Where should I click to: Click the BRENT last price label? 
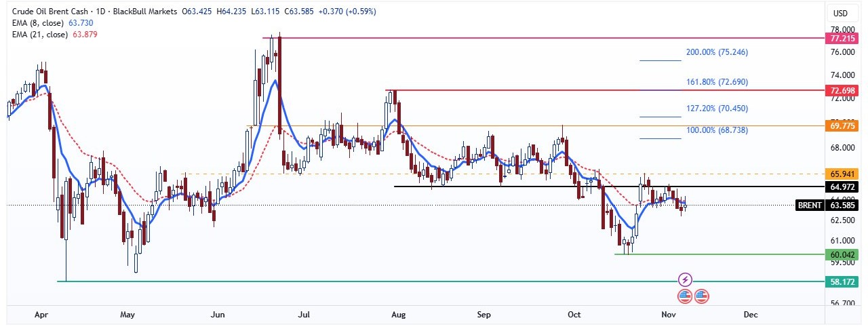click(829, 205)
